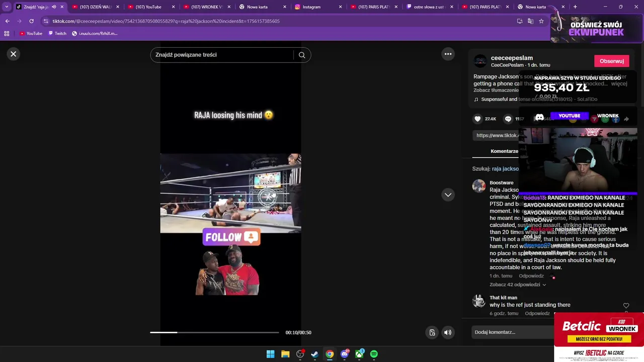Image resolution: width=644 pixels, height=362 pixels.
Task: Go forward in browser history
Action: [x=19, y=21]
